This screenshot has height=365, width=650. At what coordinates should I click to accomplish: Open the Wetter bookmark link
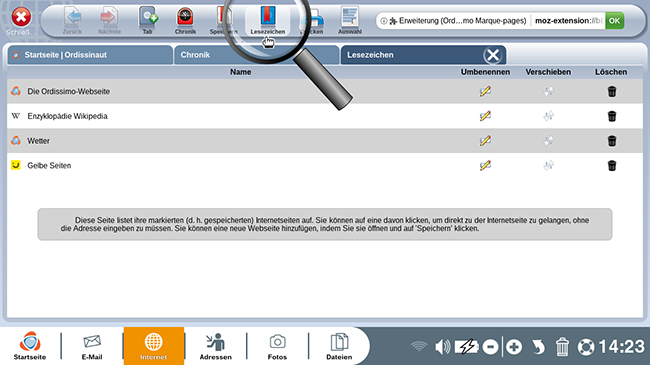click(38, 141)
